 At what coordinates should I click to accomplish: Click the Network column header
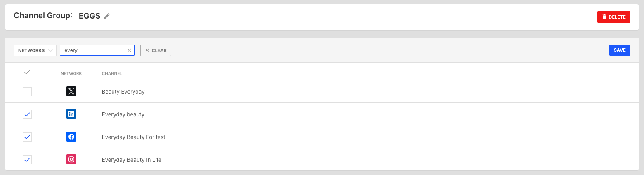pyautogui.click(x=71, y=74)
